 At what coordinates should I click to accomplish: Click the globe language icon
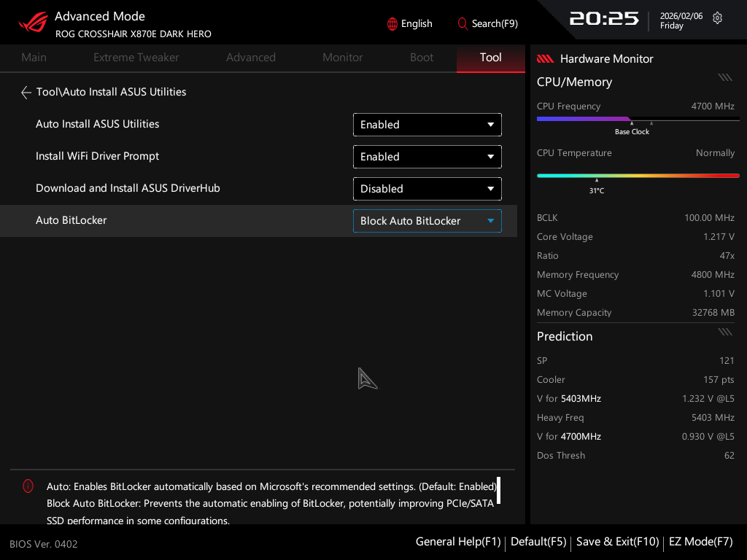[x=392, y=24]
